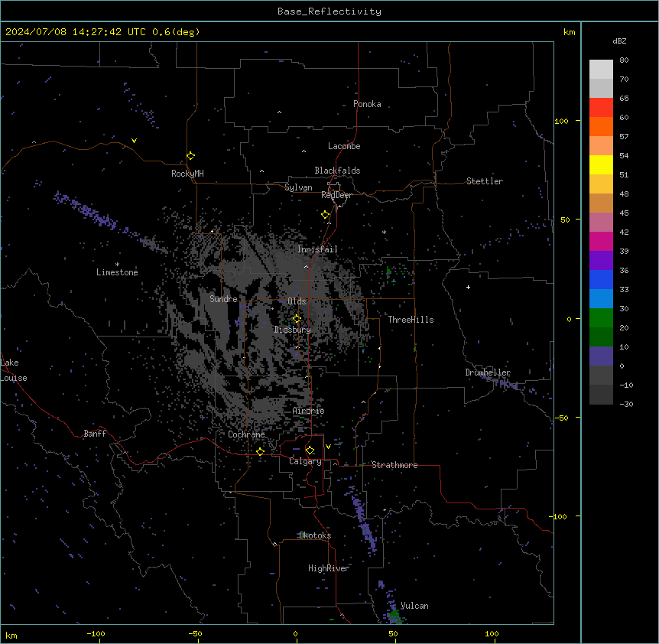The width and height of the screenshot is (659, 644).
Task: Click the blue 36 dBZ legend swatch
Action: pyautogui.click(x=601, y=279)
